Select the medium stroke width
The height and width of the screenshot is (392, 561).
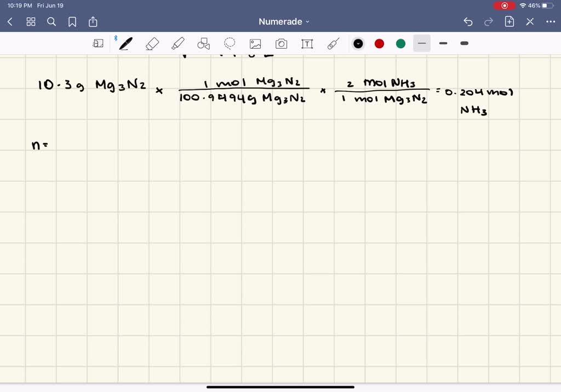coord(443,43)
